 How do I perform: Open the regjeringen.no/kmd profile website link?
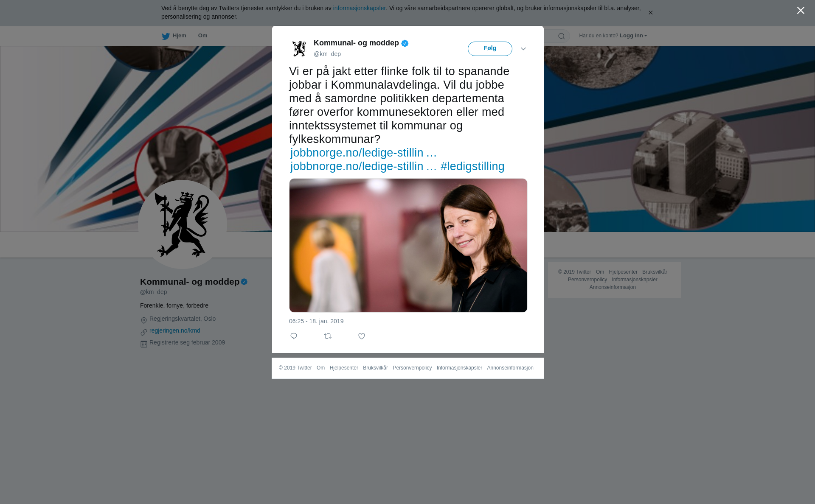pyautogui.click(x=175, y=330)
